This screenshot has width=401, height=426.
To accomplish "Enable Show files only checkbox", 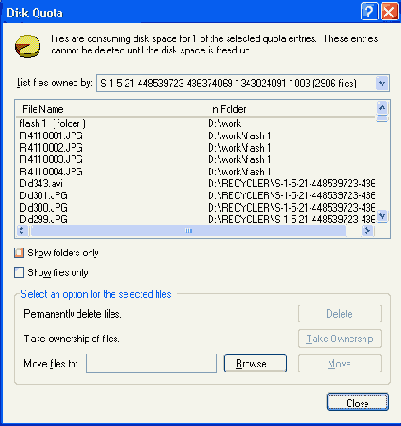I will [x=19, y=273].
